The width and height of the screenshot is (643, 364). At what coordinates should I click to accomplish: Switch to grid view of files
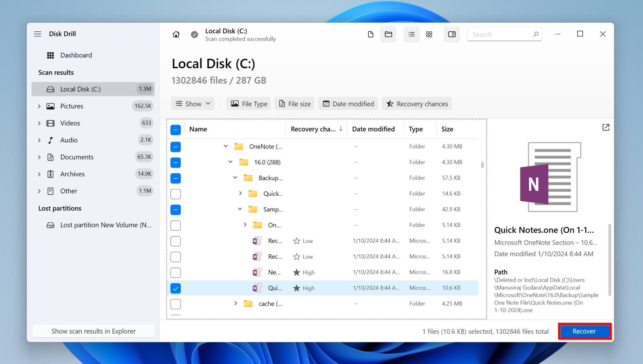pos(429,34)
